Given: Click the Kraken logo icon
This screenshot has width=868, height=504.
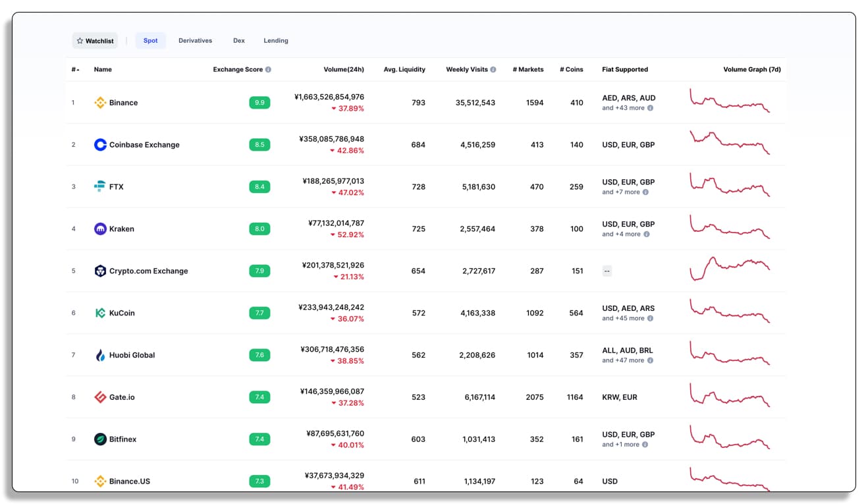Looking at the screenshot, I should (x=100, y=229).
